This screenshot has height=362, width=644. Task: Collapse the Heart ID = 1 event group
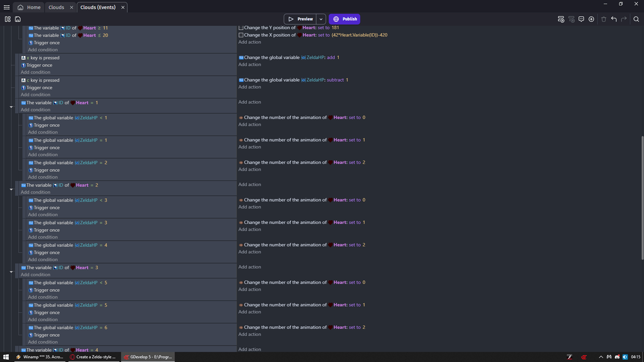point(11,106)
